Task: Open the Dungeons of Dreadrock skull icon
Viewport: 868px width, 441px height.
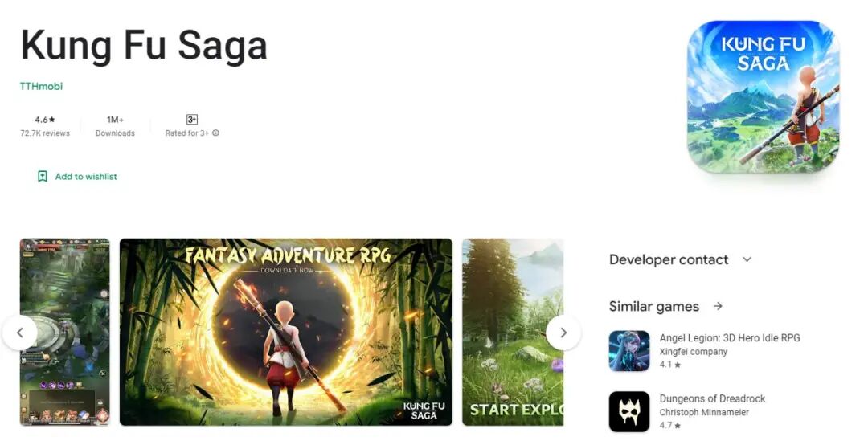Action: tap(629, 411)
